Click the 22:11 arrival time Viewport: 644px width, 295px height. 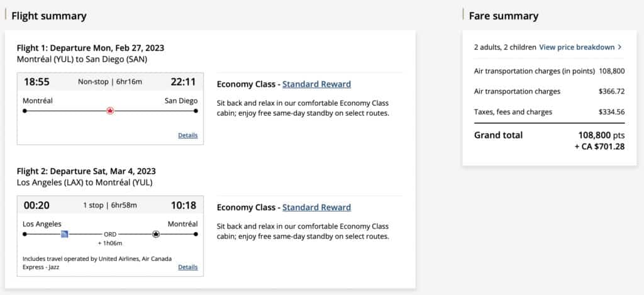click(x=183, y=82)
